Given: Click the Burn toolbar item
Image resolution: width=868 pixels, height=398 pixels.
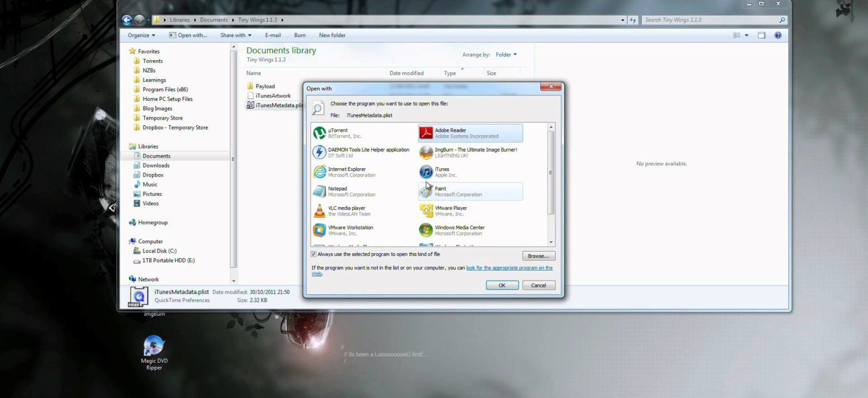Looking at the screenshot, I should click(x=300, y=35).
